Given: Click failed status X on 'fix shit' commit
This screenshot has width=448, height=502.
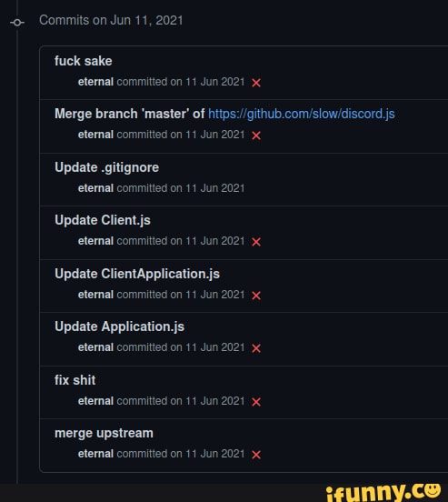Looking at the screenshot, I should click(x=256, y=402).
